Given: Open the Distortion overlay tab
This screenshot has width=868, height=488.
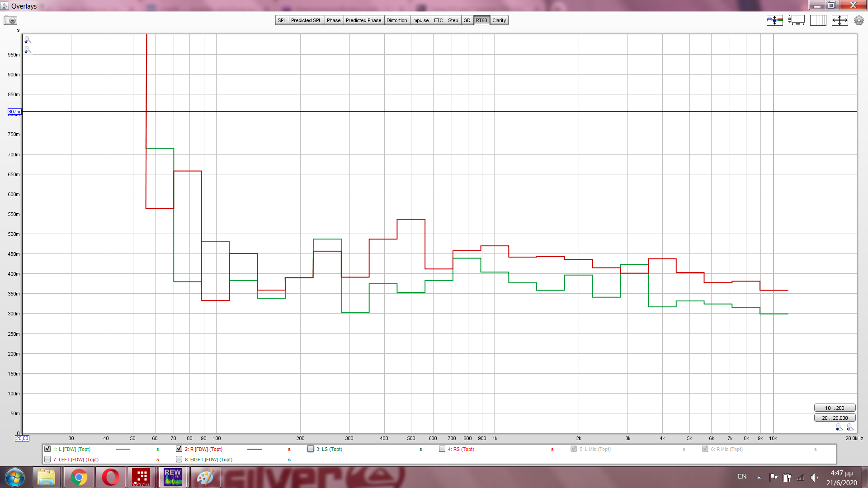Looking at the screenshot, I should 396,20.
